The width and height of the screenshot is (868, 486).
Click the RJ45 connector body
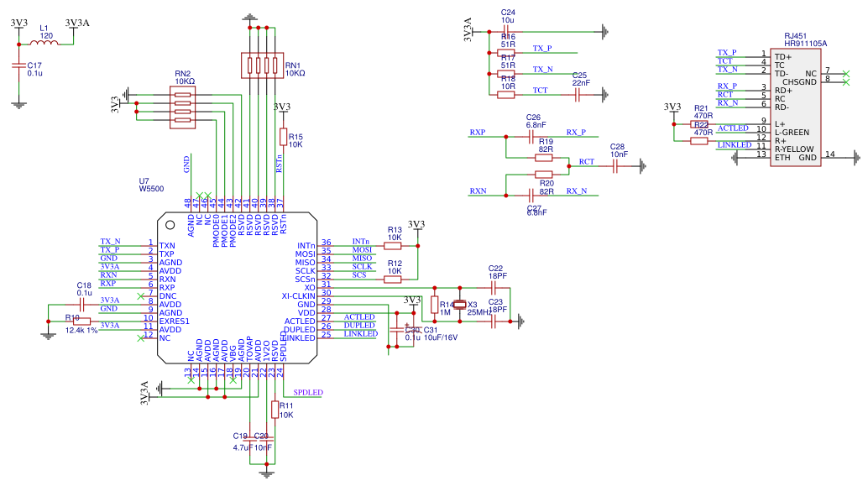[x=796, y=107]
